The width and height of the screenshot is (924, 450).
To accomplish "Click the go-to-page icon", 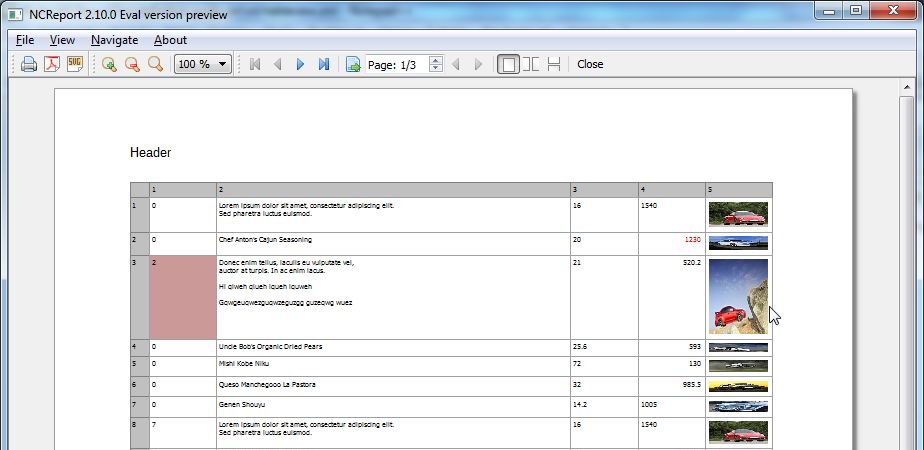I will (353, 64).
